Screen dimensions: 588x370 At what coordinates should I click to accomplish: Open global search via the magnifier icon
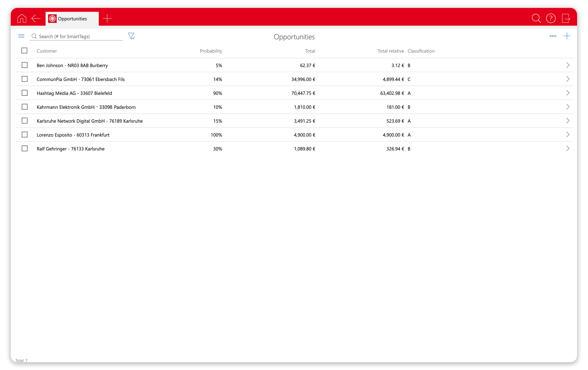coord(536,18)
